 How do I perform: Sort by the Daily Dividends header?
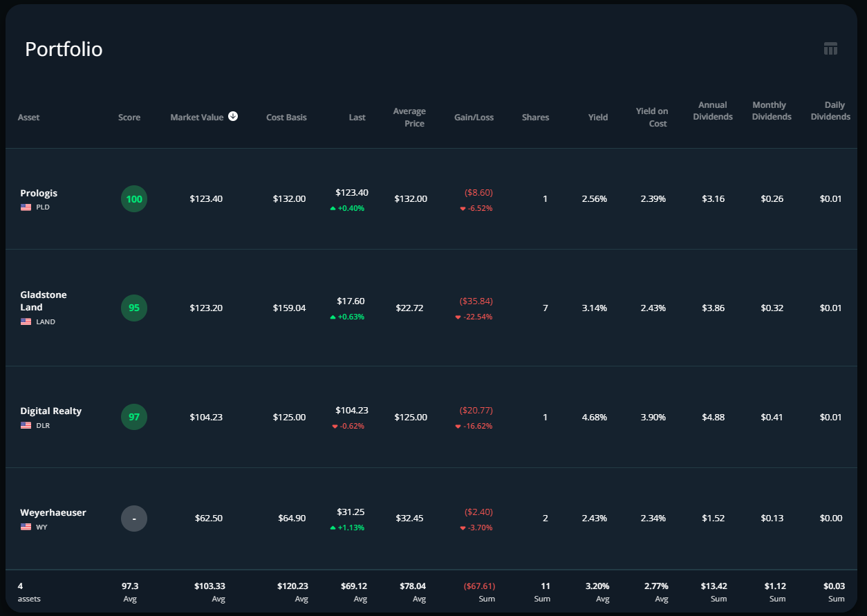[830, 111]
